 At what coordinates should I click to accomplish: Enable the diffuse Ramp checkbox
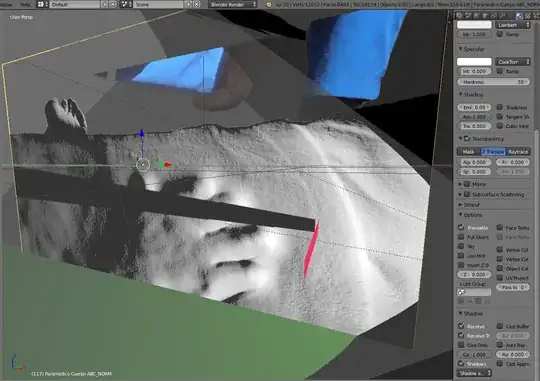tap(500, 34)
